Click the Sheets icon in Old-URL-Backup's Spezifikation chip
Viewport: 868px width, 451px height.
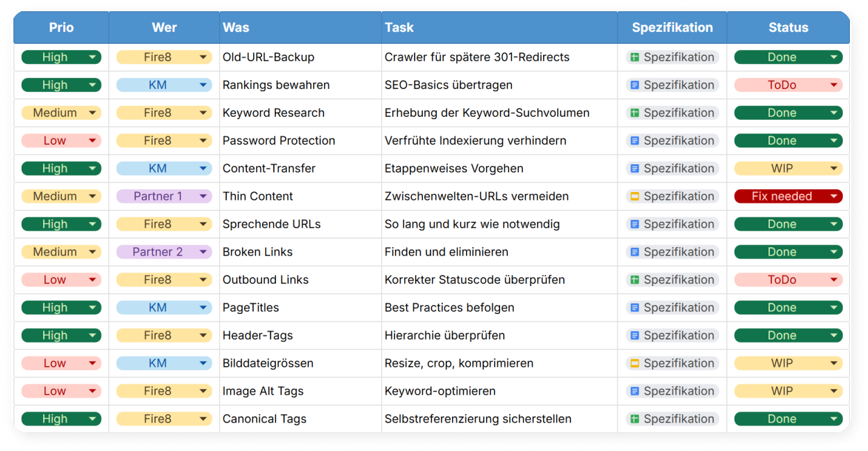pyautogui.click(x=634, y=57)
